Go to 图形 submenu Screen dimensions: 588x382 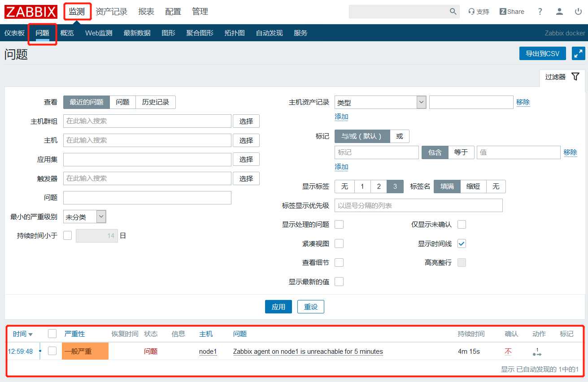(x=169, y=33)
